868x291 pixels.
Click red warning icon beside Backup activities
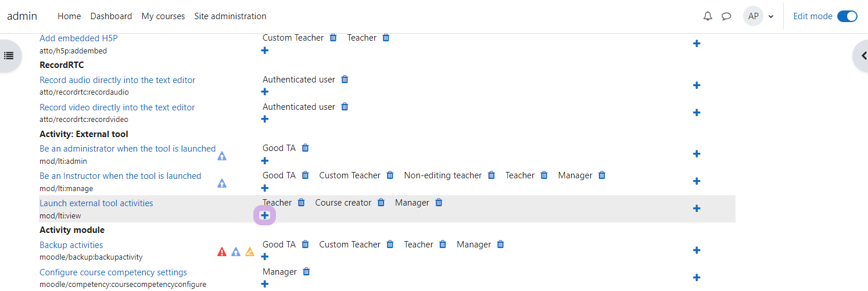click(222, 252)
